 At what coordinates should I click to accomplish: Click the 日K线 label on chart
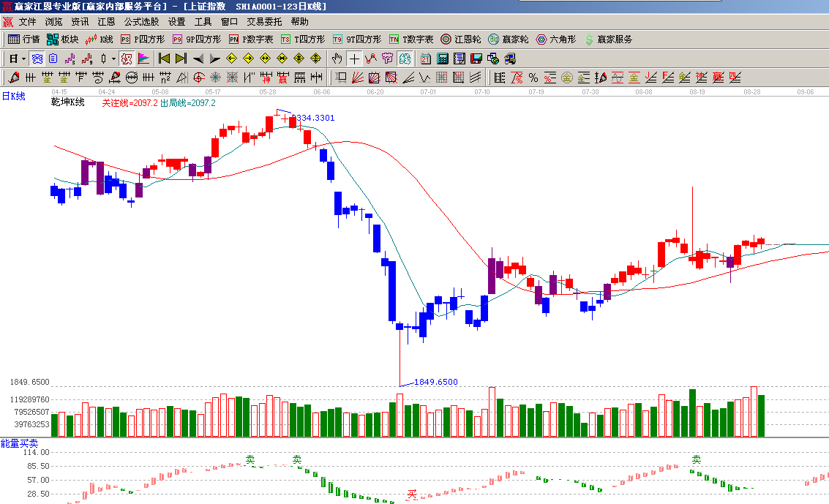13,96
